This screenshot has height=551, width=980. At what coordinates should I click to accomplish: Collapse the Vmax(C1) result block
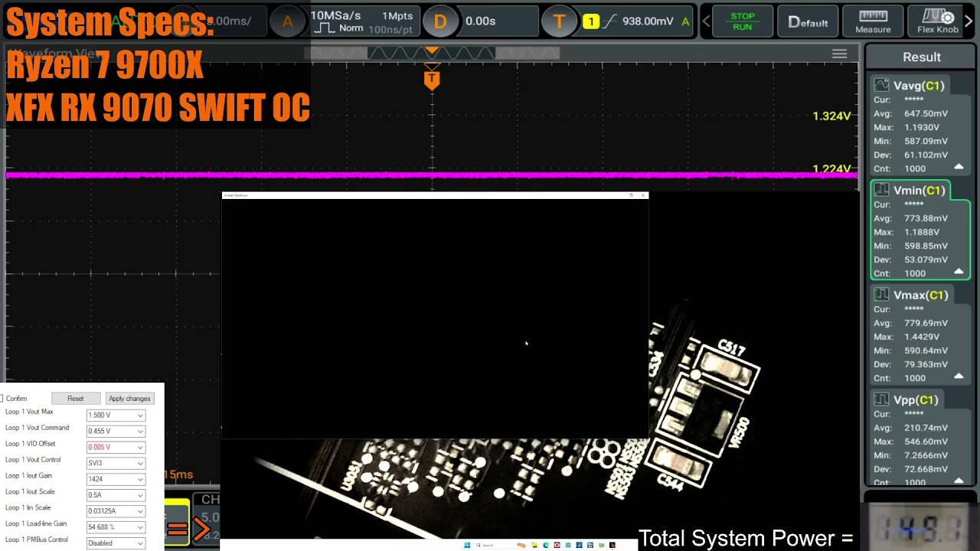pos(959,377)
